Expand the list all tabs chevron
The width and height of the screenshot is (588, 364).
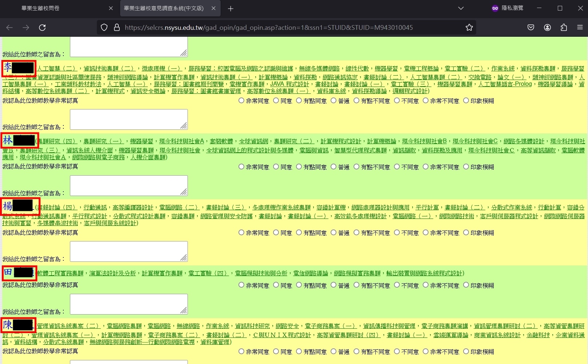pyautogui.click(x=461, y=8)
